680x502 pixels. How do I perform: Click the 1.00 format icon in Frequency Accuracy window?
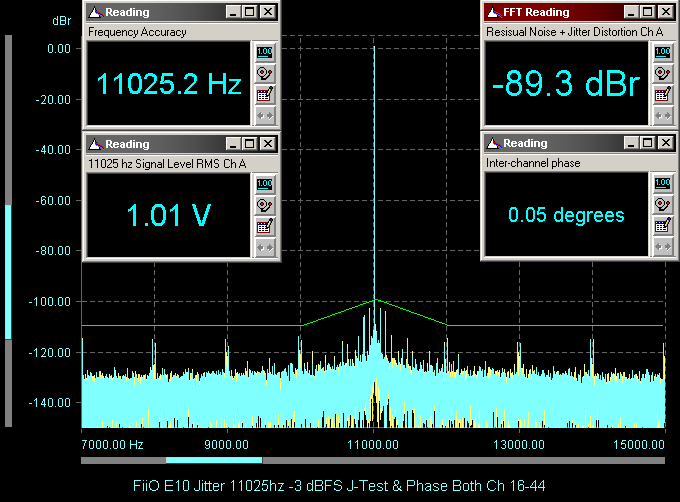point(265,52)
